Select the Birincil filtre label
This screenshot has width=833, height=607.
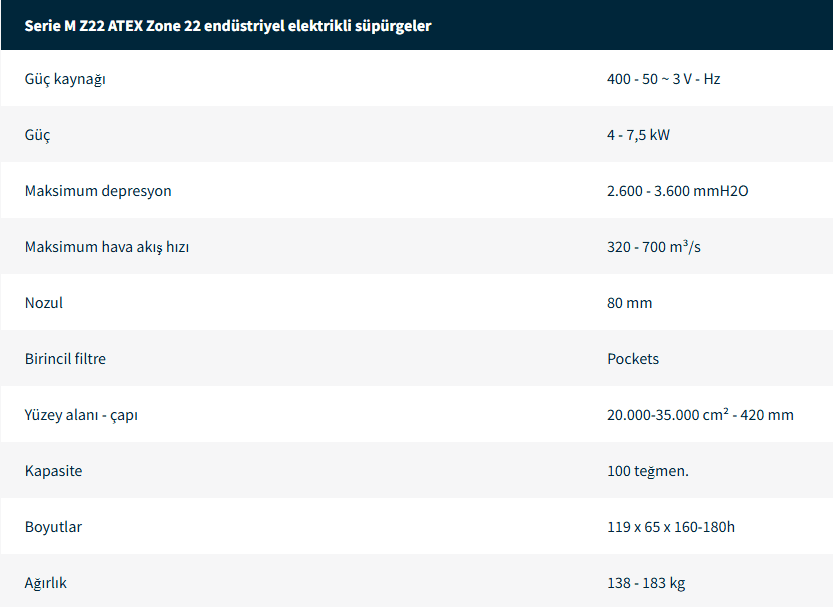pos(65,359)
